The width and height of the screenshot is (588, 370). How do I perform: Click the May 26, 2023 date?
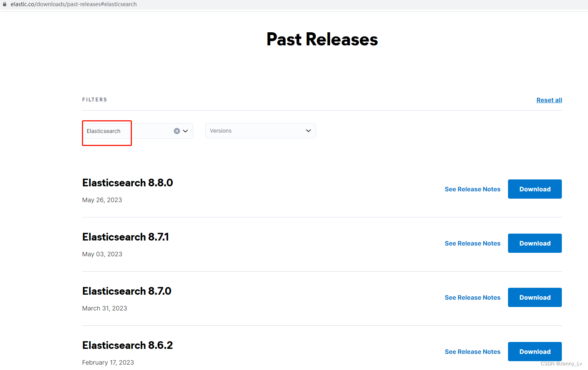[102, 200]
